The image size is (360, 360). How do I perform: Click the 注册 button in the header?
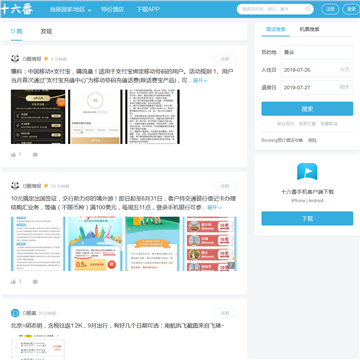pos(330,9)
